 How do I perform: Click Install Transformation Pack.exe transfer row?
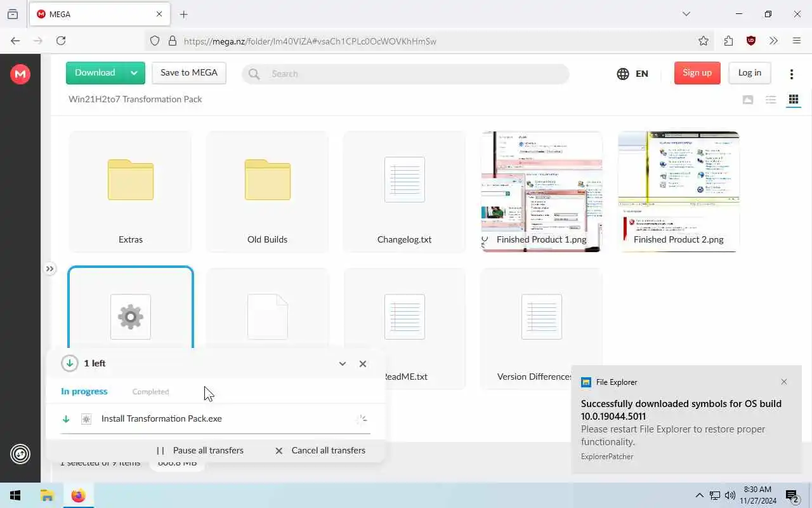215,419
